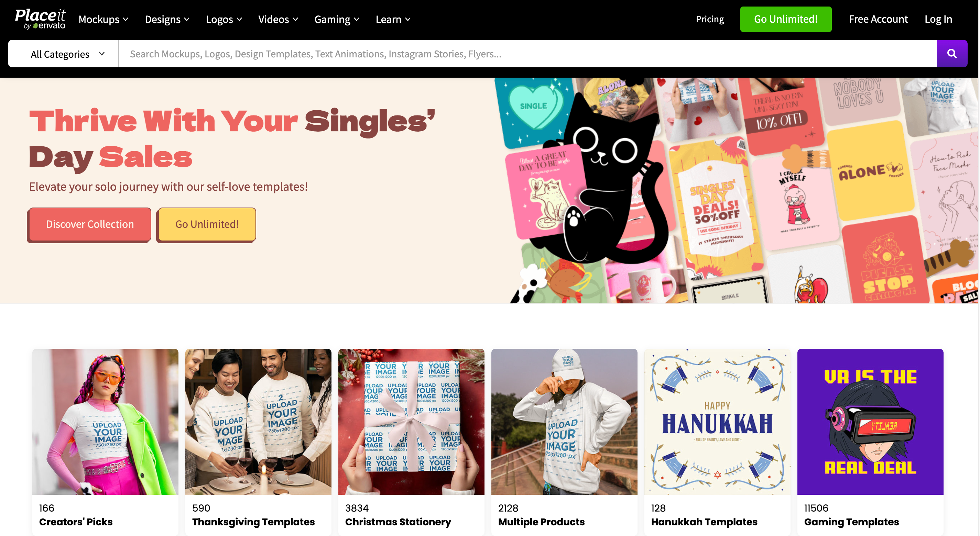Click the green Go Unlimited! button

pos(786,19)
